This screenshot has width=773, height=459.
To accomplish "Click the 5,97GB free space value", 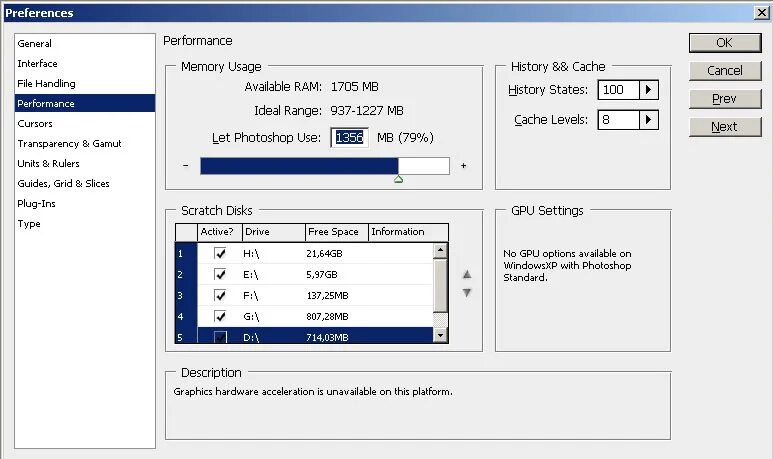I will tap(321, 275).
